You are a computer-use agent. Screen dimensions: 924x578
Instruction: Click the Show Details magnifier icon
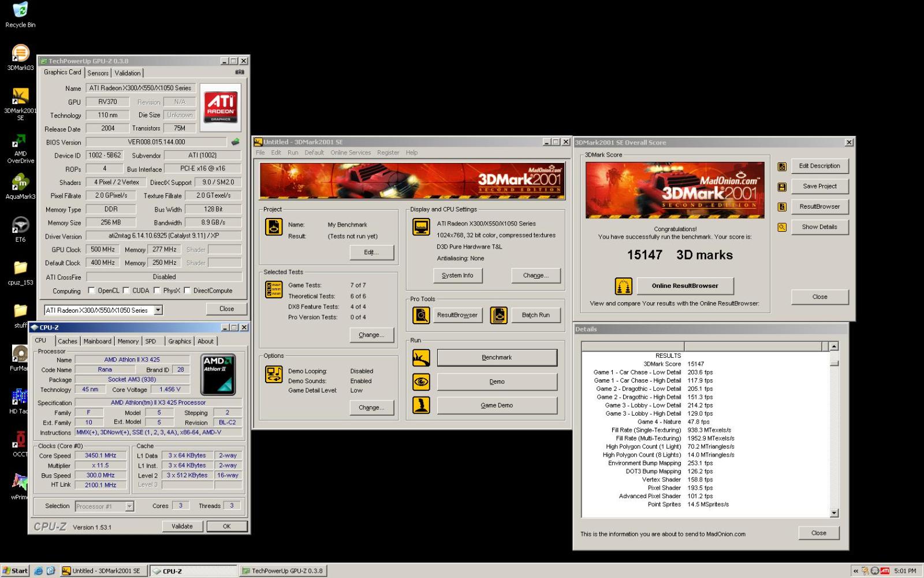tap(782, 227)
